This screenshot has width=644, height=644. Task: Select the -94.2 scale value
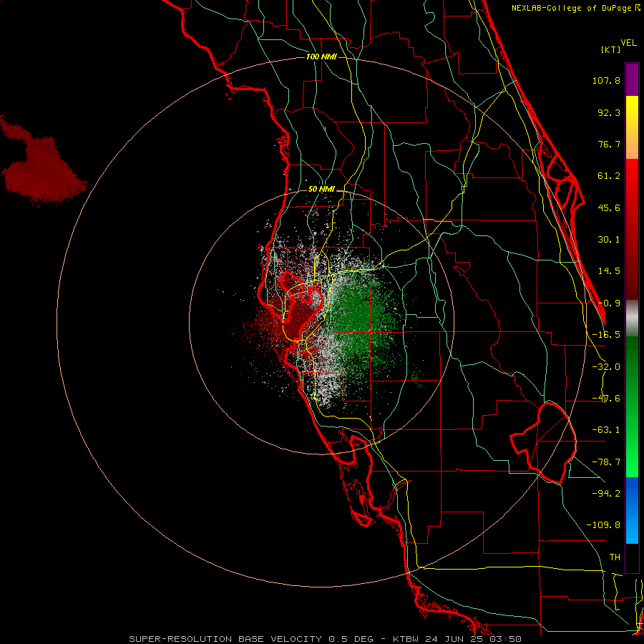(x=606, y=493)
